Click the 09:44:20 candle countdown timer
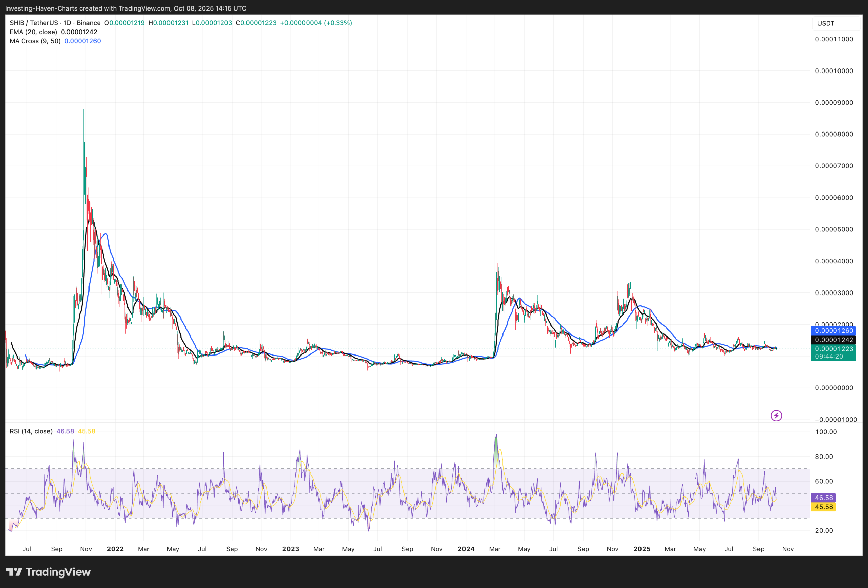The width and height of the screenshot is (868, 588). click(x=829, y=357)
